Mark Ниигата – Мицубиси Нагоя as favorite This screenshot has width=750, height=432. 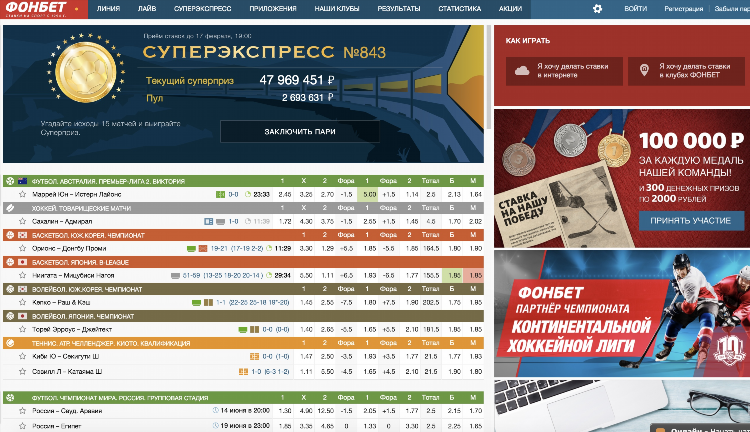click(22, 275)
